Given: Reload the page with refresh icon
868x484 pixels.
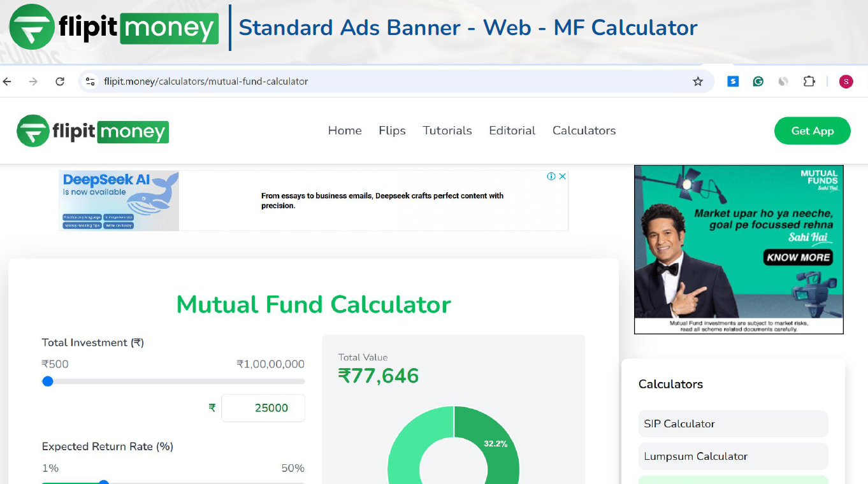Looking at the screenshot, I should 60,82.
